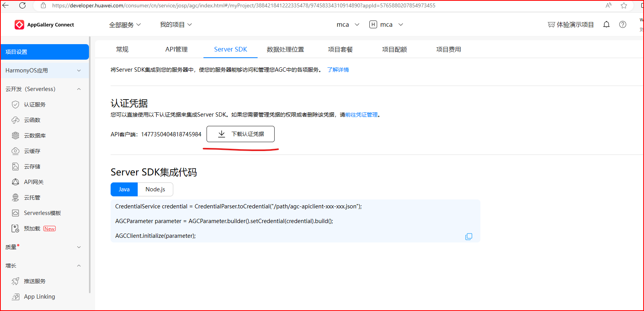The image size is (644, 311).
Task: Open the mca app selector with H badge
Action: [x=386, y=24]
